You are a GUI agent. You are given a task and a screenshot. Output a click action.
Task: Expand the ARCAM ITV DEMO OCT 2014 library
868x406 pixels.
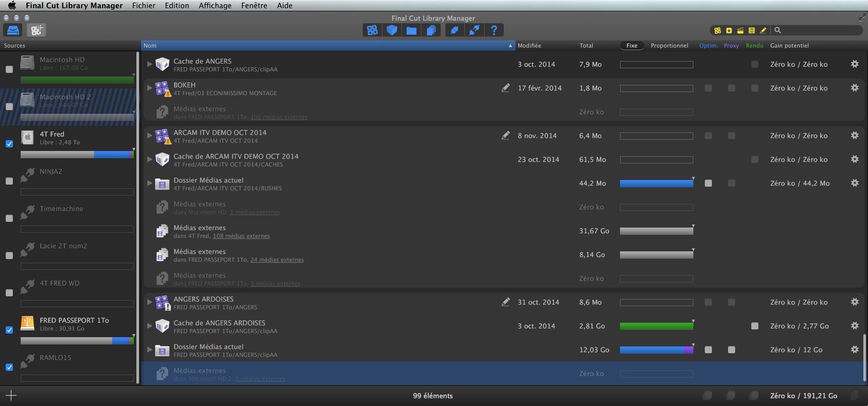[149, 136]
